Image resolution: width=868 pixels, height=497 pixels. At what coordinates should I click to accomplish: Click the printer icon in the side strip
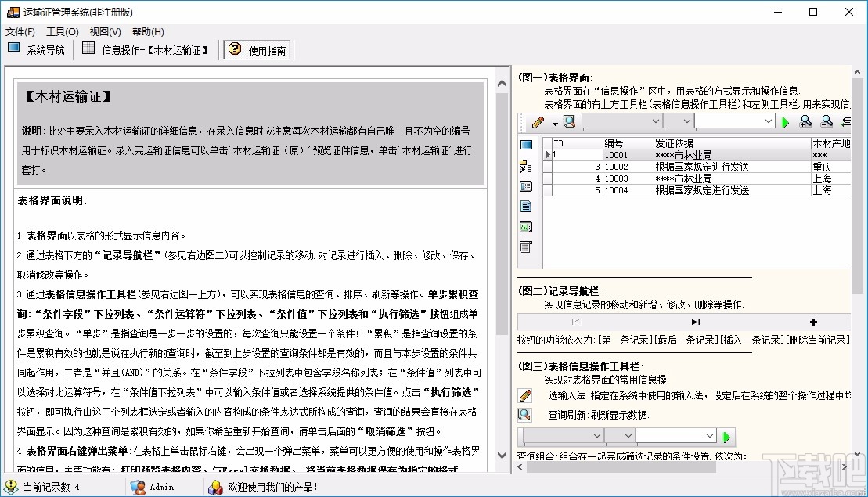pos(524,246)
